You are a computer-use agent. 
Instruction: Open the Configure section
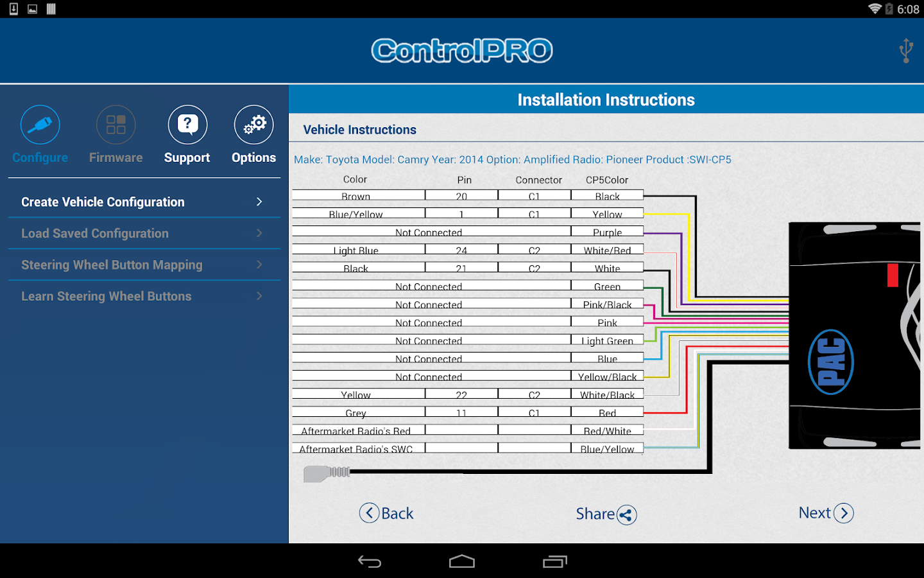pyautogui.click(x=40, y=135)
